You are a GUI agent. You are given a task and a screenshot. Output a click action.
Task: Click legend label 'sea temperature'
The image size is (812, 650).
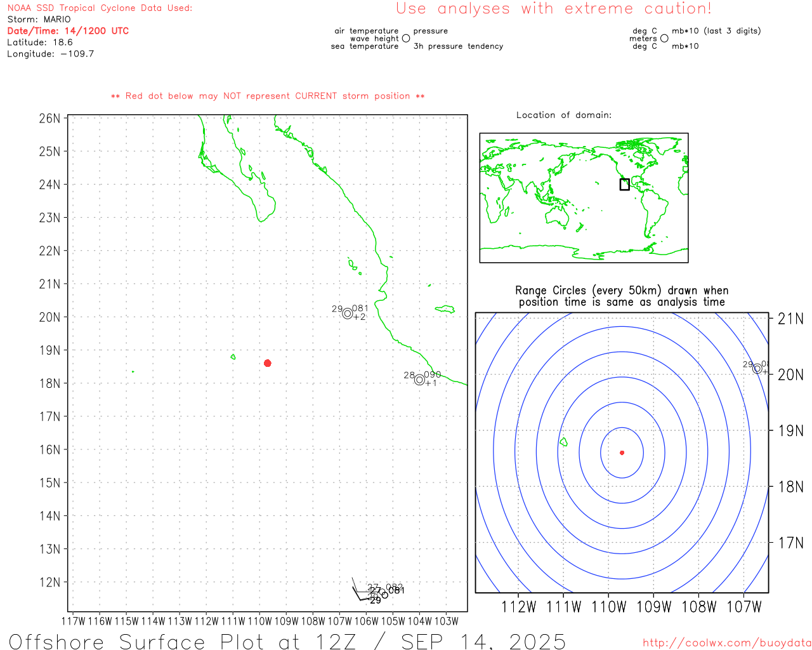click(365, 46)
